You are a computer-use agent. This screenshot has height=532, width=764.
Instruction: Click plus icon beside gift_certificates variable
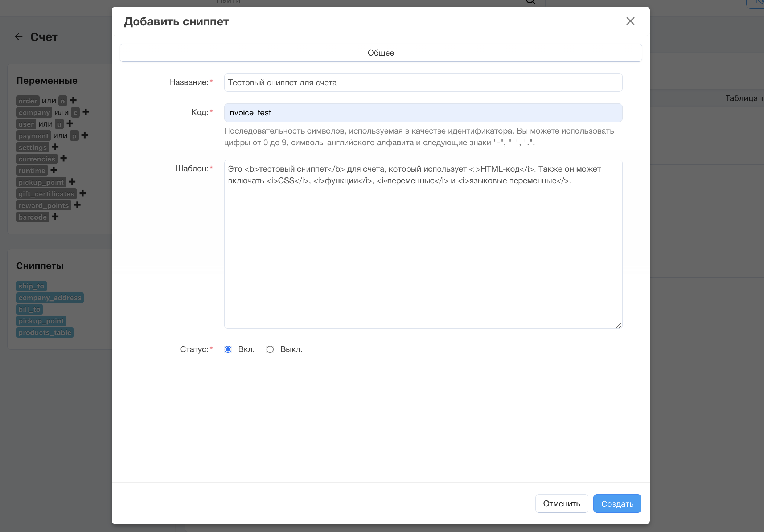coord(83,193)
